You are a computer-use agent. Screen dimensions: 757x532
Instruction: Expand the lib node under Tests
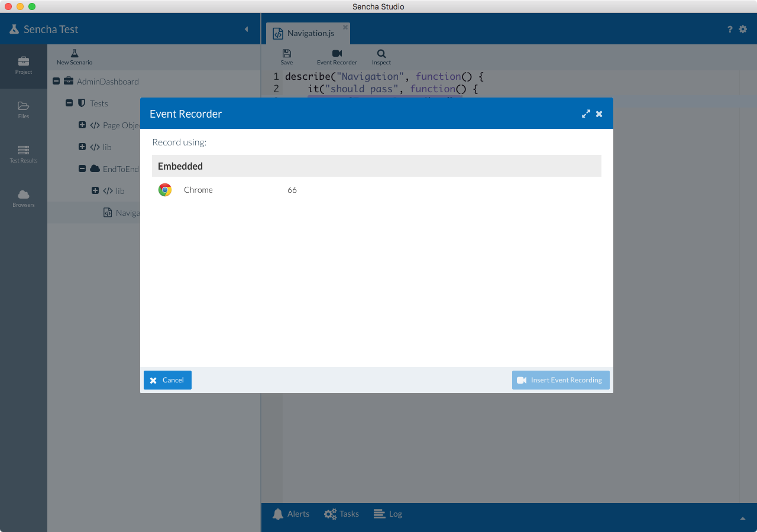point(82,147)
